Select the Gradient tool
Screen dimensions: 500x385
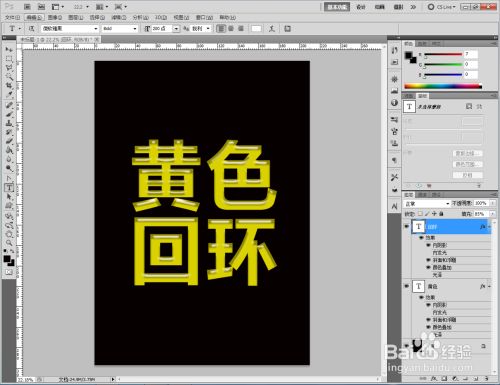click(x=9, y=150)
